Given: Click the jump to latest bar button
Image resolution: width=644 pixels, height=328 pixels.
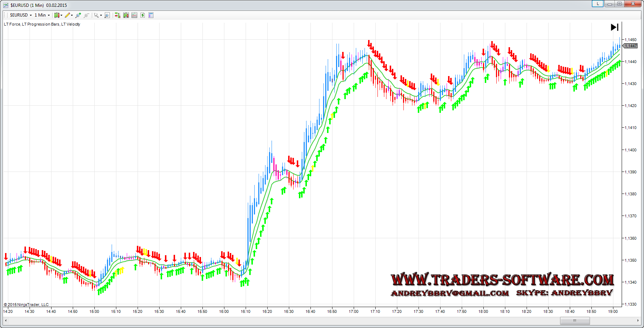Looking at the screenshot, I should [614, 27].
